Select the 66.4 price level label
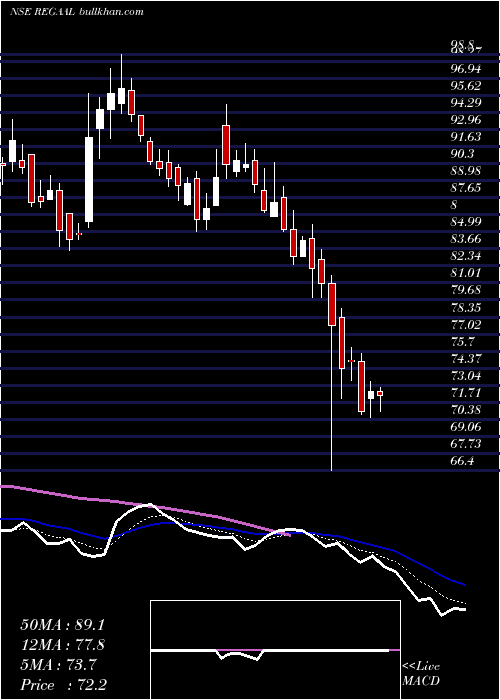Screen dimensions: 500x700 [462, 461]
